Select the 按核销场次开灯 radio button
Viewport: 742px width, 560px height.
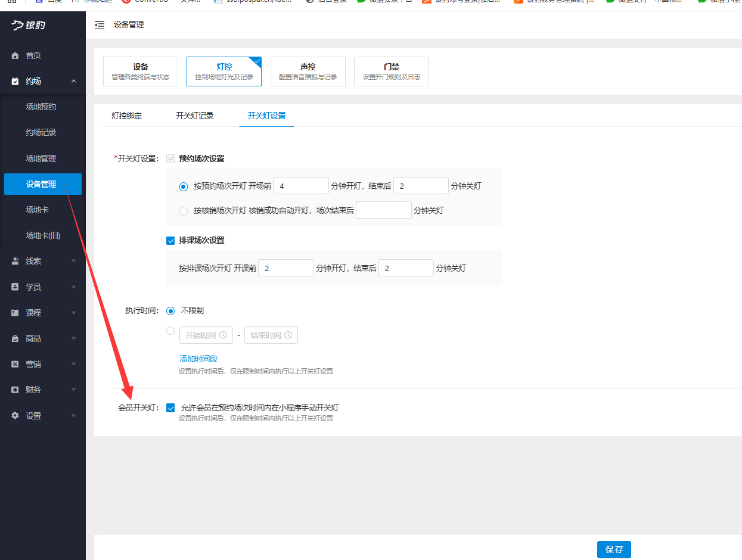[x=183, y=210]
